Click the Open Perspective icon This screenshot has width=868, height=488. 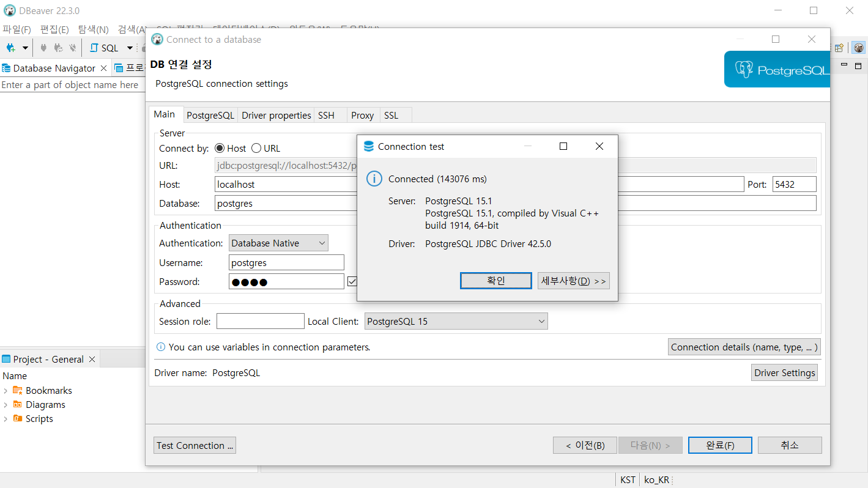pos(840,48)
